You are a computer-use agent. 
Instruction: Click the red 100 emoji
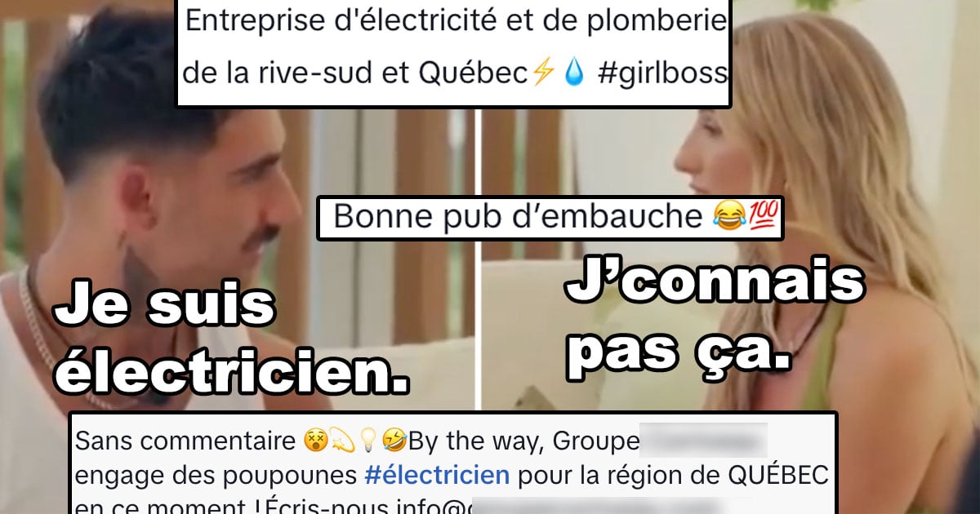click(748, 218)
